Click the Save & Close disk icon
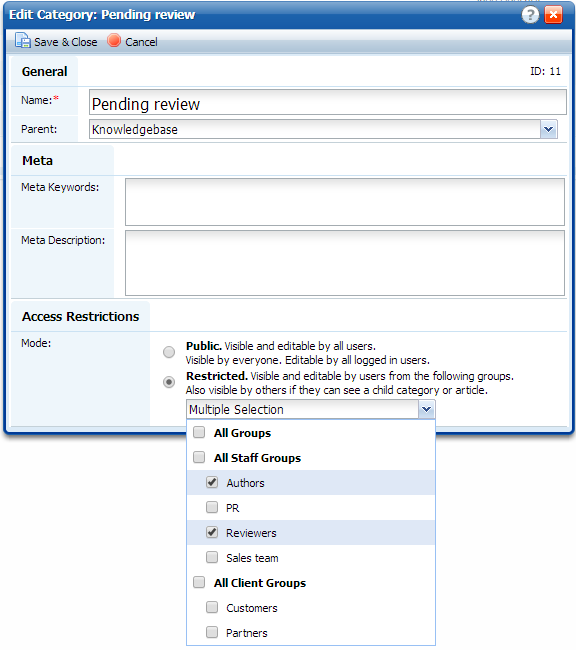Viewport: 576px width, 650px height. click(x=23, y=41)
